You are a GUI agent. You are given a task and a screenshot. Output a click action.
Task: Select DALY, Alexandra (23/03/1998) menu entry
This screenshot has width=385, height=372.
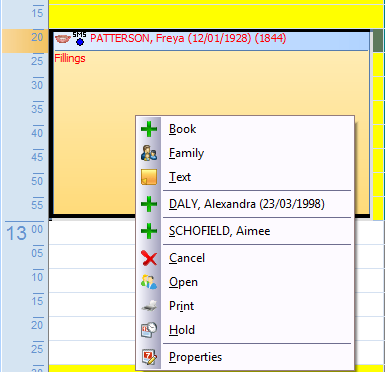pos(245,204)
